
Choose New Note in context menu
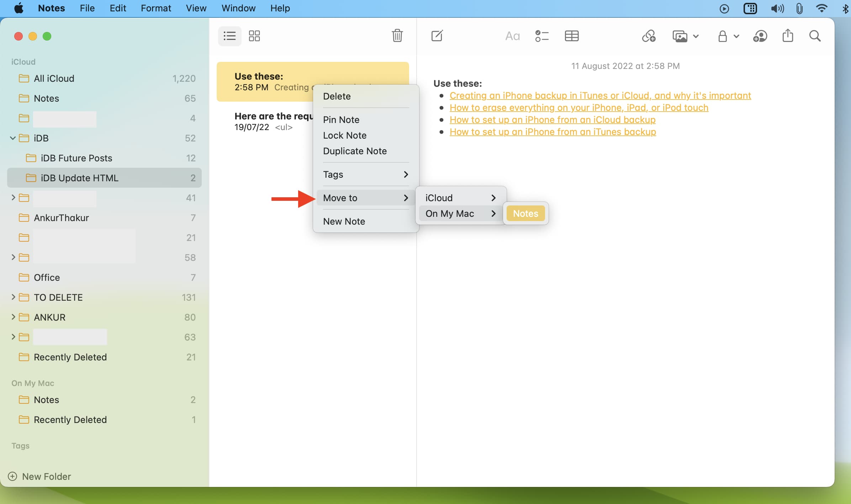pyautogui.click(x=366, y=221)
